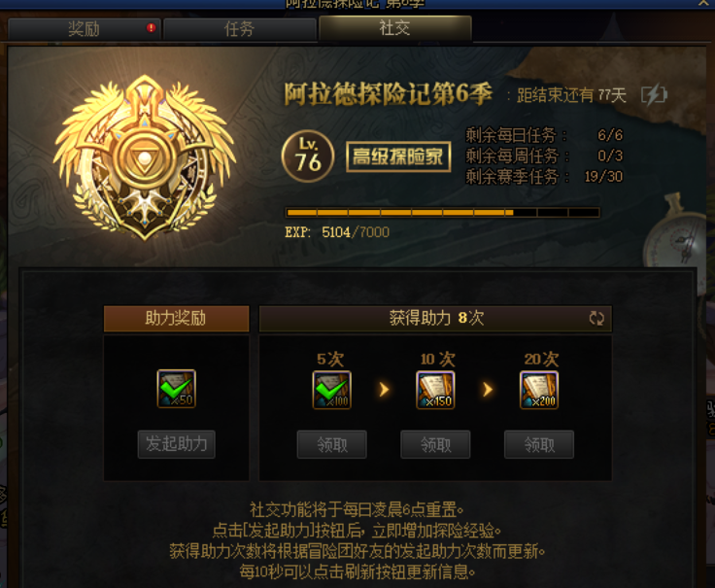The width and height of the screenshot is (715, 588).
Task: Select the x200 reward book under 20次
Action: (539, 390)
